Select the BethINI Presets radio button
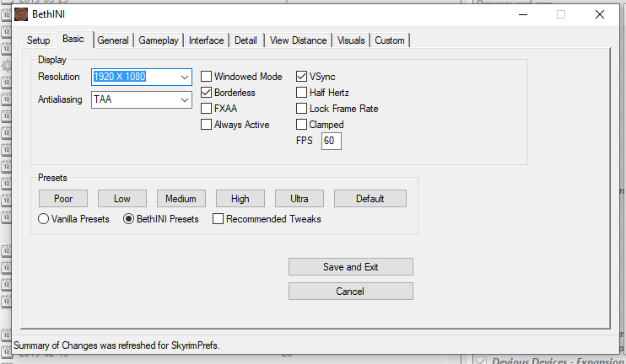626x364 pixels. (x=129, y=219)
